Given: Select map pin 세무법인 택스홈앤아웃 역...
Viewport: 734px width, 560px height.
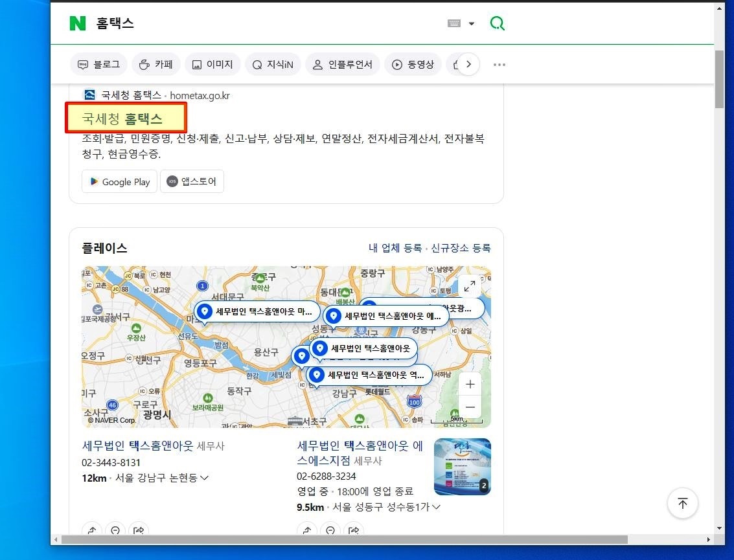Looking at the screenshot, I should coord(369,375).
